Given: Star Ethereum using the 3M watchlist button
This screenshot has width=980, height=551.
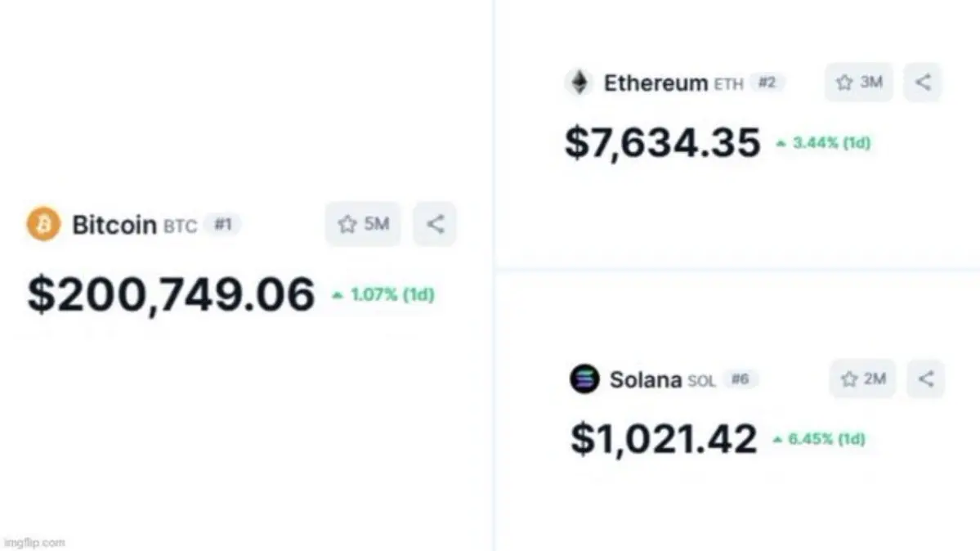Looking at the screenshot, I should click(858, 83).
